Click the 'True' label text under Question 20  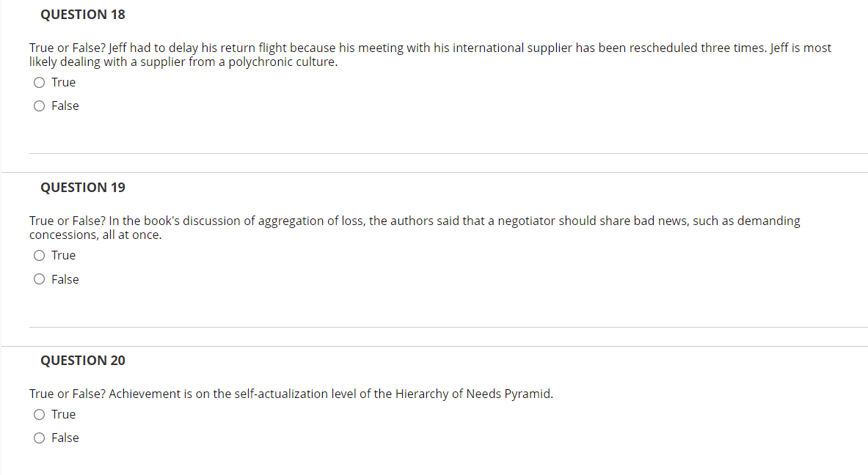click(x=64, y=414)
